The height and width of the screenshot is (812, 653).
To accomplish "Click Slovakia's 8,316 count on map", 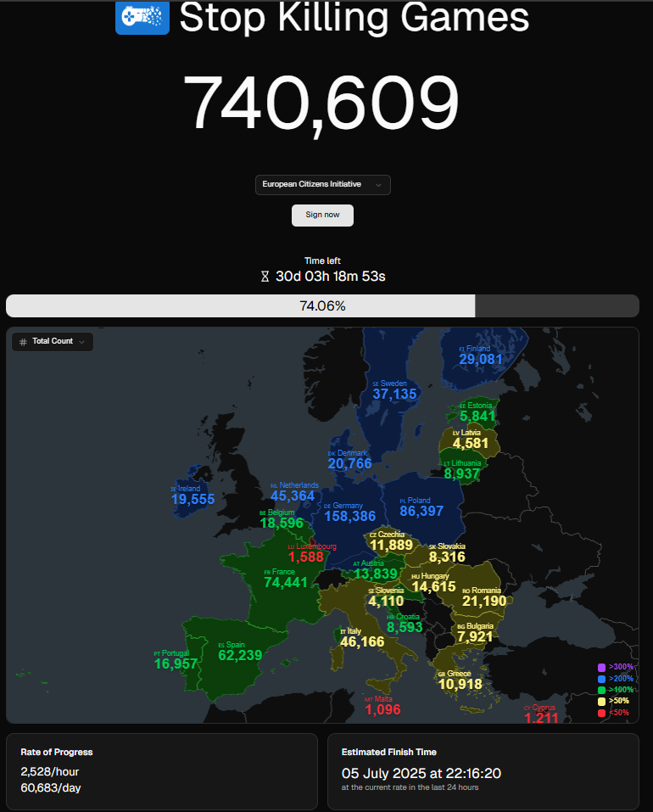I will point(447,557).
